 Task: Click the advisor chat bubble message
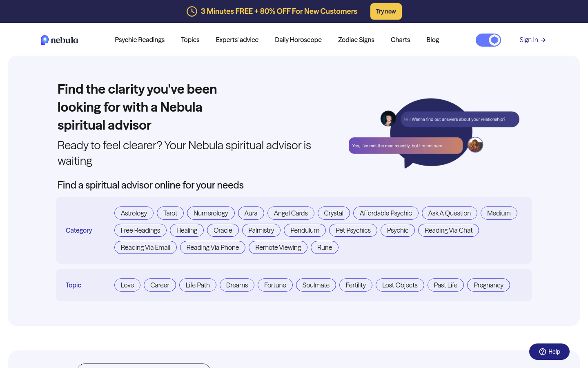(460, 119)
